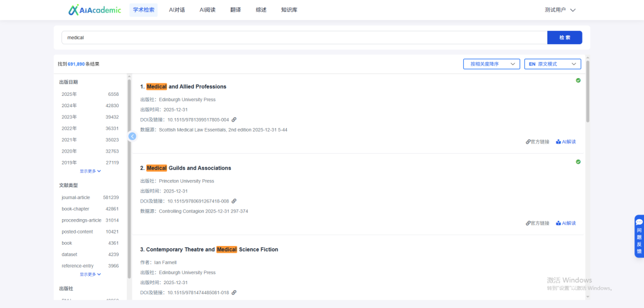Screen dimensions: 644x308
Task: Copy DOI link icon of first result
Action: click(x=234, y=120)
